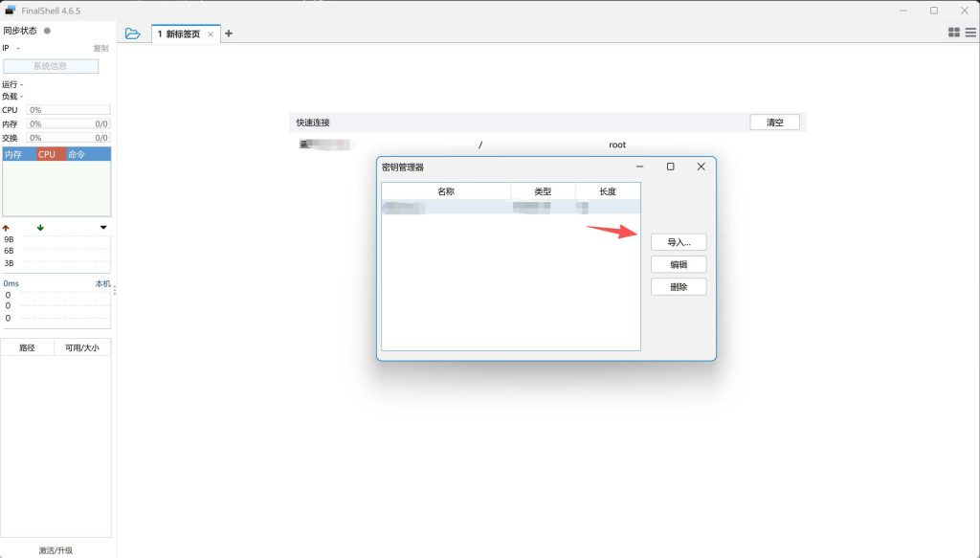Viewport: 980px width, 558px height.
Task: Maximize the FinalShell main window
Action: click(x=934, y=10)
